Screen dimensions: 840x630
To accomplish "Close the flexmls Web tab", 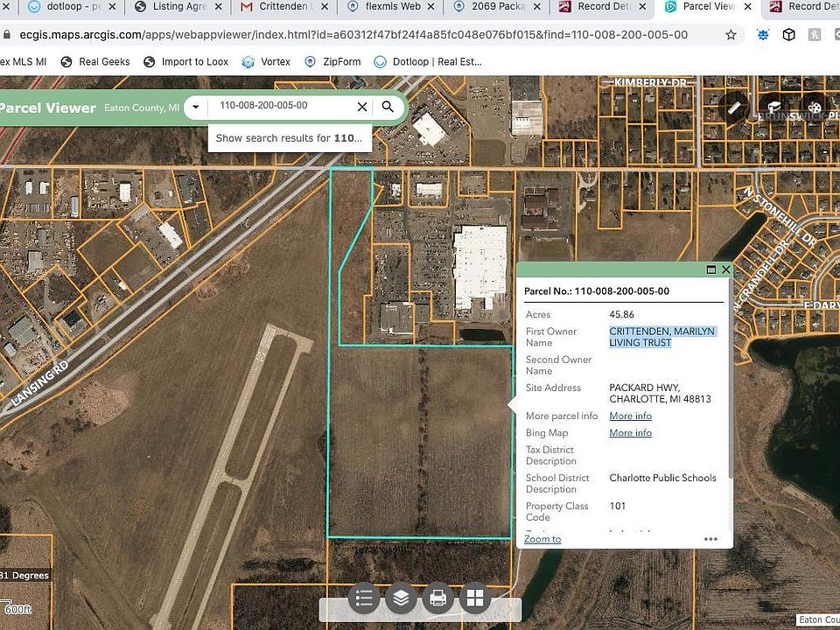I will 431,7.
